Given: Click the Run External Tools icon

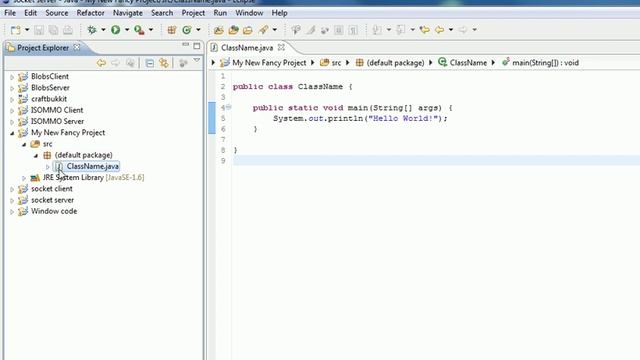Looking at the screenshot, I should click(x=139, y=30).
